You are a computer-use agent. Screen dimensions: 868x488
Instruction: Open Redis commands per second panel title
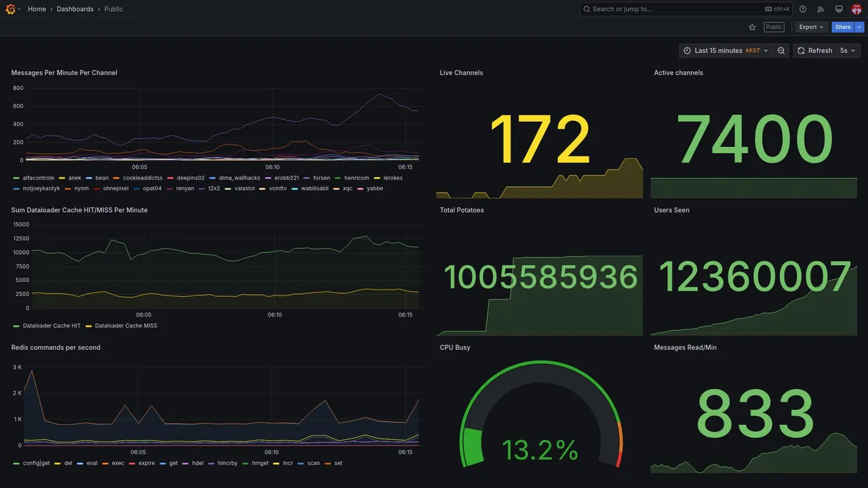56,348
